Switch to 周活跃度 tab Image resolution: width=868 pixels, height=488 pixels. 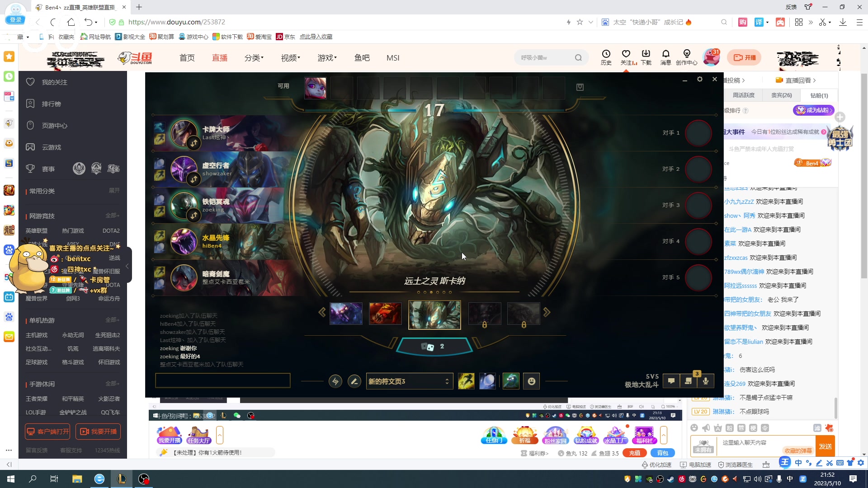pos(743,95)
